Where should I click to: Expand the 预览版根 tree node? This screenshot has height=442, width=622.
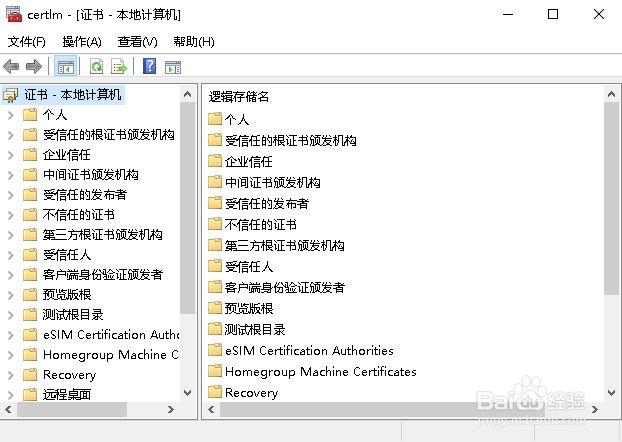pyautogui.click(x=11, y=295)
